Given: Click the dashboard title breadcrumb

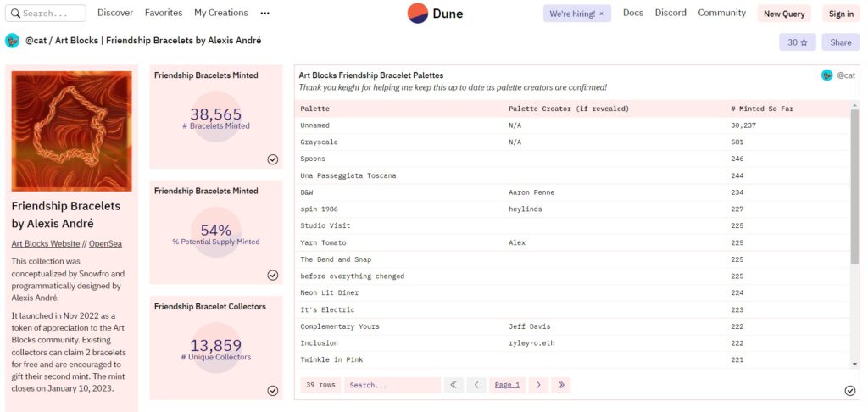Looking at the screenshot, I should tap(143, 41).
